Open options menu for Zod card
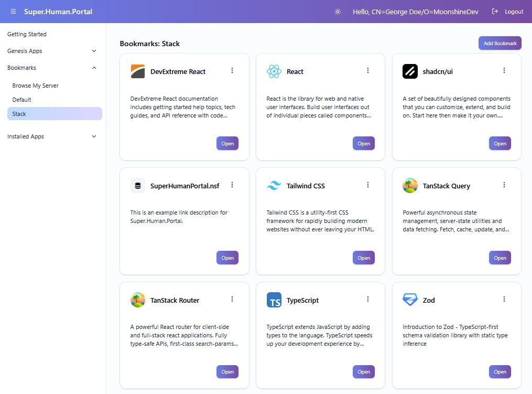The width and height of the screenshot is (532, 394). click(x=504, y=299)
